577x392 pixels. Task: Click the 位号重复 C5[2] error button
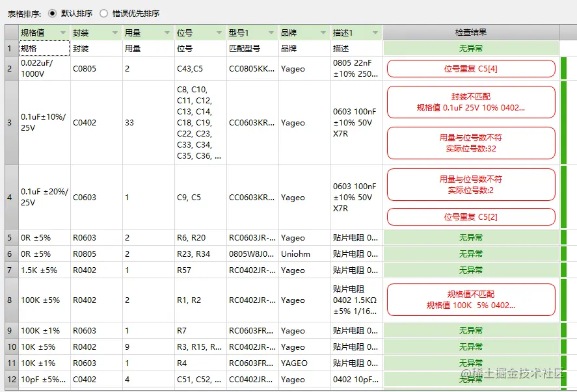[471, 217]
